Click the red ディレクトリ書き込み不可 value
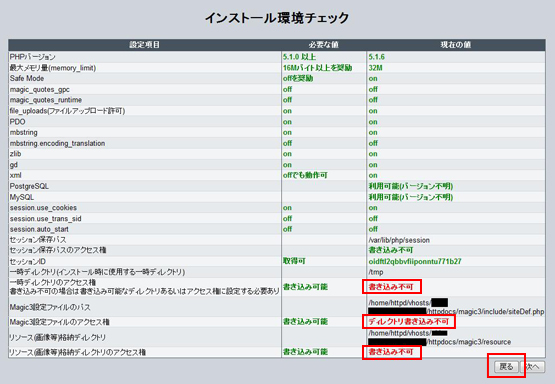This screenshot has height=384, width=555. [408, 322]
